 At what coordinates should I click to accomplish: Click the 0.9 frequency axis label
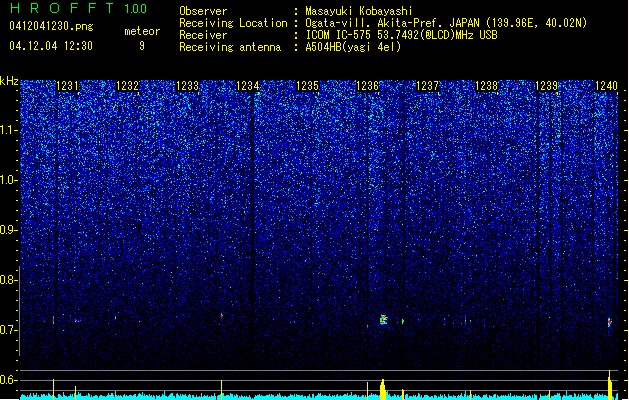pos(8,230)
